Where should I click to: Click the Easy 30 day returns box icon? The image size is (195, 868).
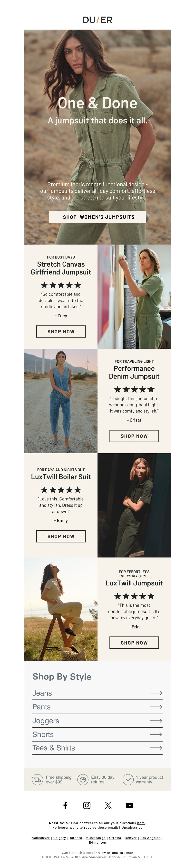83,779
